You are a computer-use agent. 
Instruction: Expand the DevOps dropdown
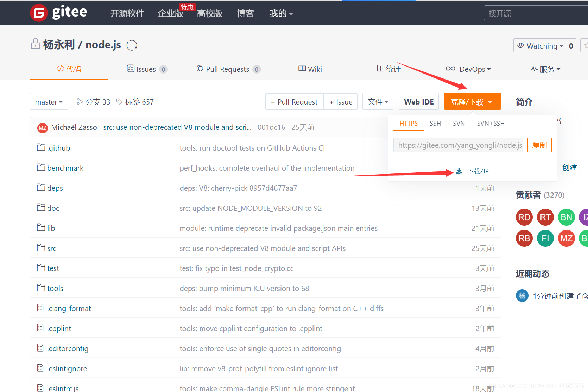468,69
